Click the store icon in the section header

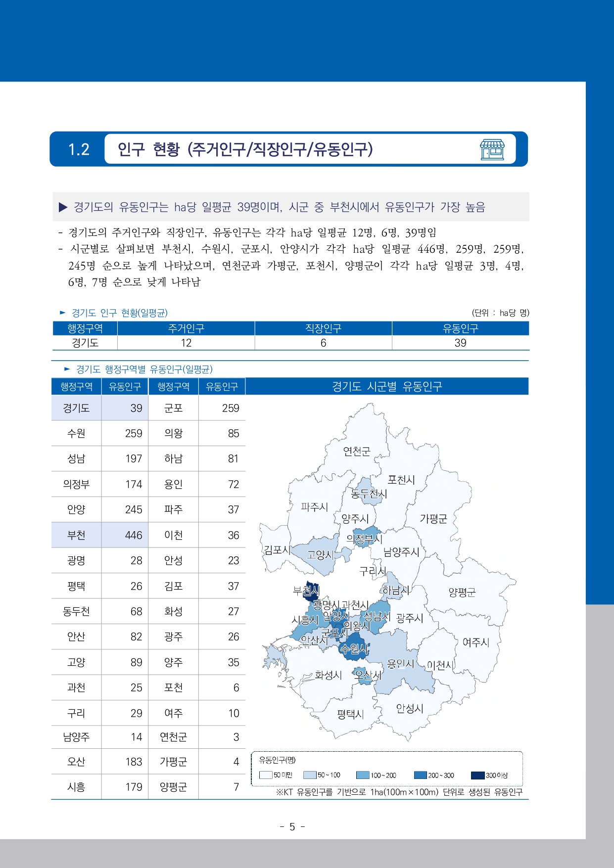pyautogui.click(x=492, y=149)
